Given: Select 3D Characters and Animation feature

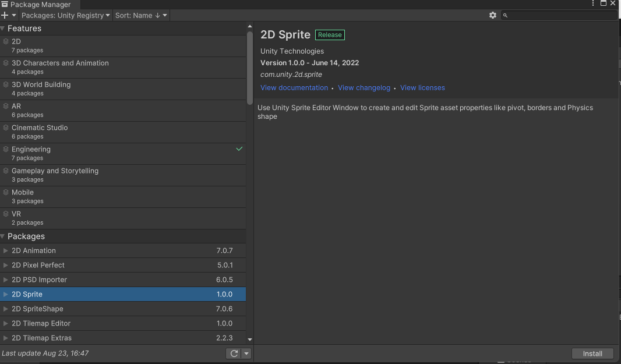Looking at the screenshot, I should [x=123, y=68].
